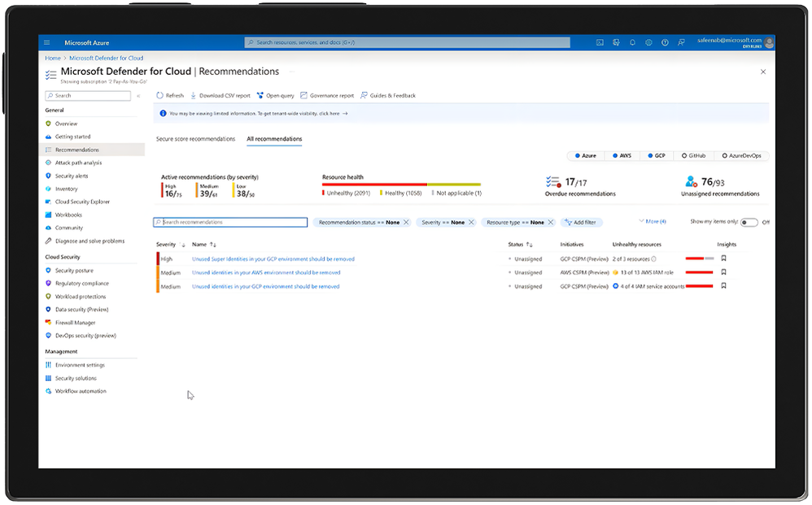This screenshot has width=812, height=505.
Task: Bookmark insight for AWS unused identities row
Action: [x=723, y=272]
